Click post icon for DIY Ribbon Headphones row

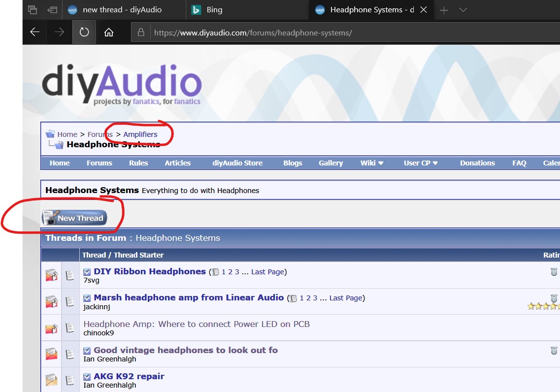coord(70,275)
